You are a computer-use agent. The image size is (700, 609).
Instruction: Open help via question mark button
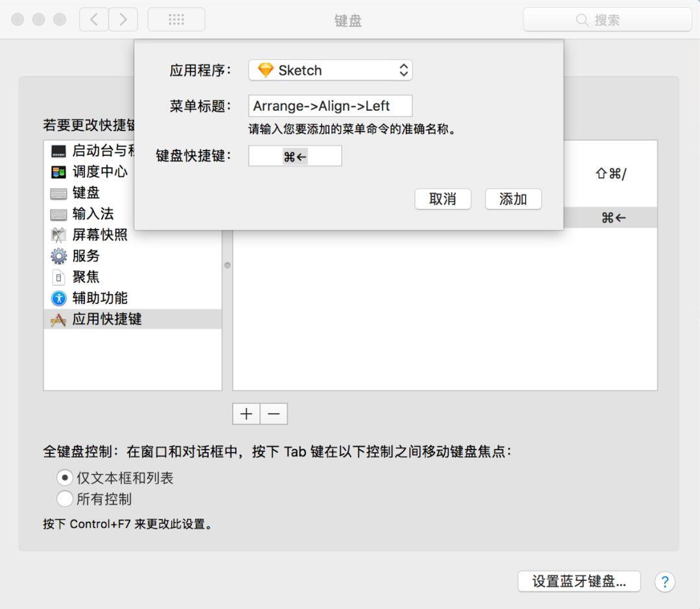(x=665, y=581)
